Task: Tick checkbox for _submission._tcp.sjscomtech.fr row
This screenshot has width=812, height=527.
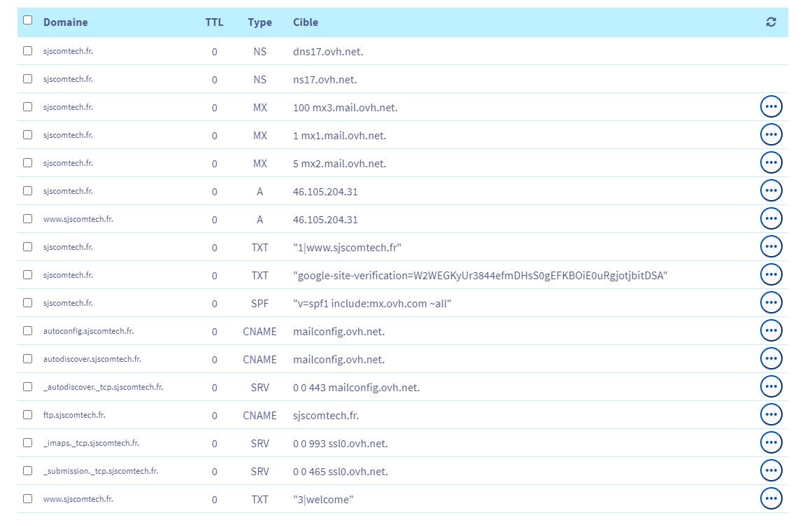Action: [28, 471]
